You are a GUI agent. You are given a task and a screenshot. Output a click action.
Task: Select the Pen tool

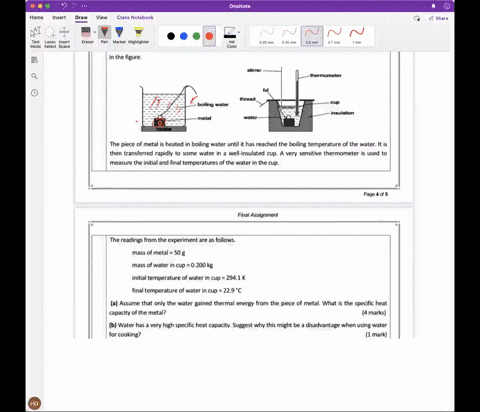click(x=104, y=35)
